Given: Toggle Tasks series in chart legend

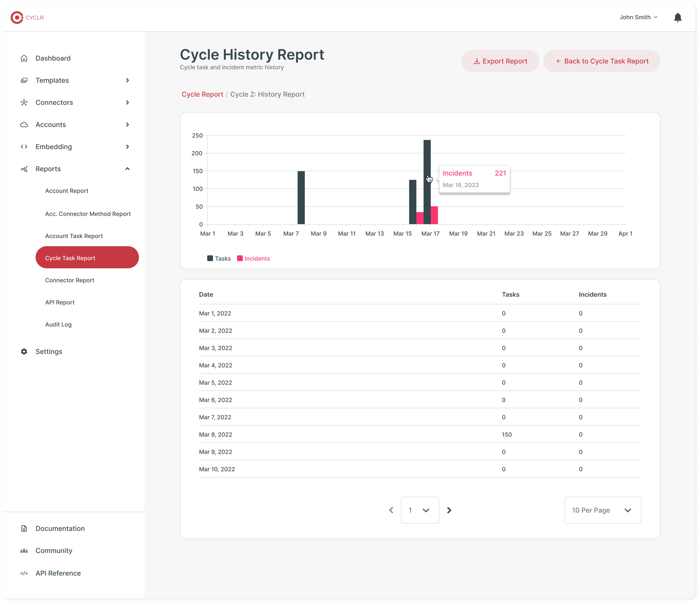Looking at the screenshot, I should click(x=219, y=258).
